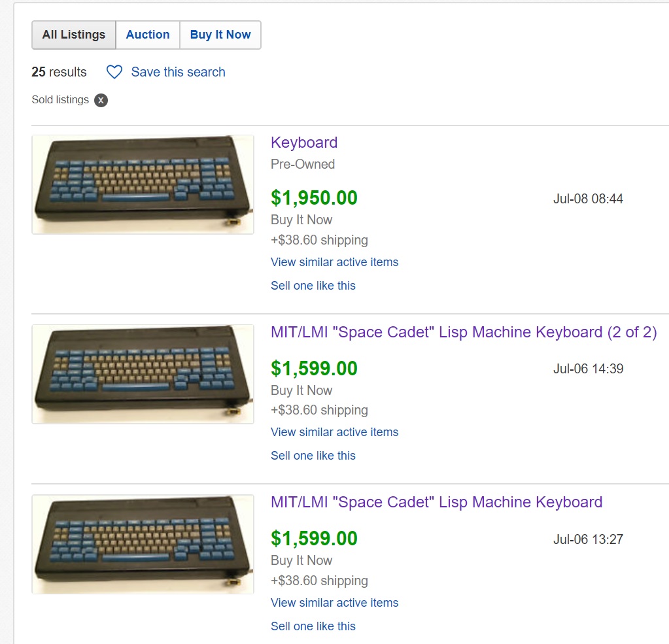The height and width of the screenshot is (644, 669).
Task: Open the last Space Cadet Lisp Machine Keyboard title
Action: pyautogui.click(x=436, y=502)
